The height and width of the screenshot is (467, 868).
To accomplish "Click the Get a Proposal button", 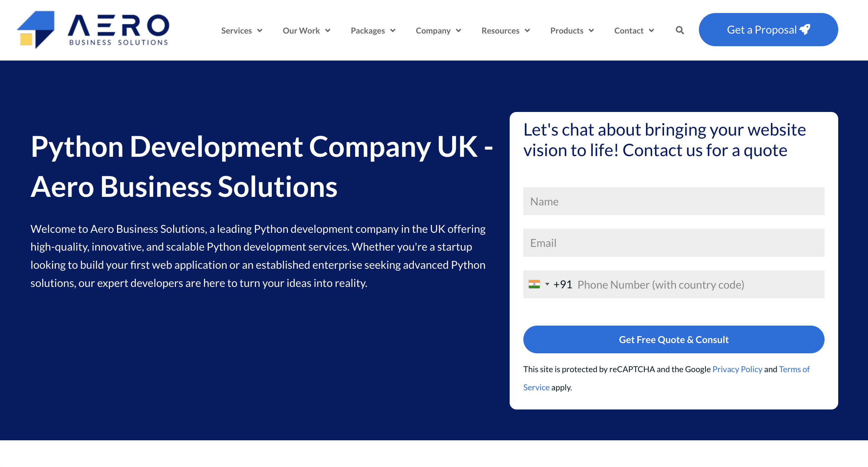I will pos(768,30).
